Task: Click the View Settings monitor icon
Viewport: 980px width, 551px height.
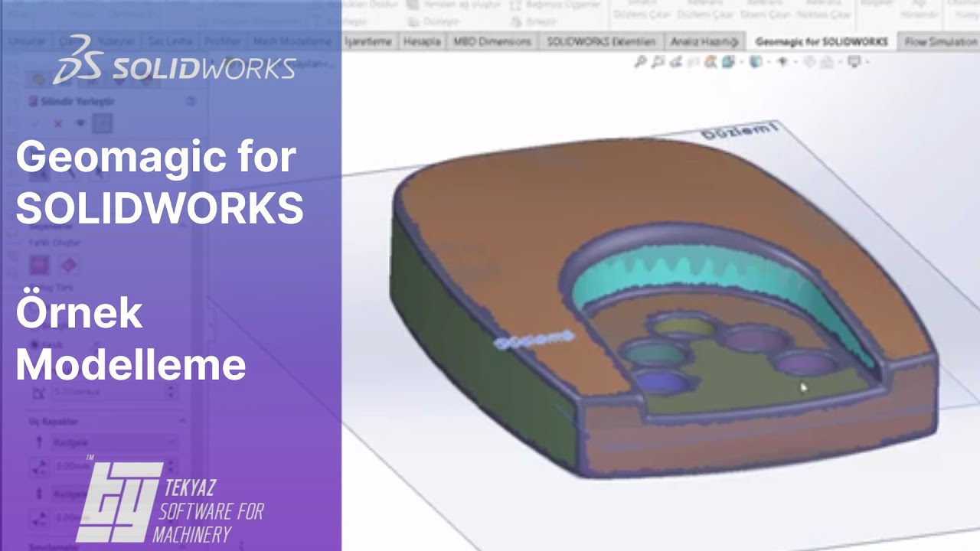Action: pyautogui.click(x=854, y=65)
